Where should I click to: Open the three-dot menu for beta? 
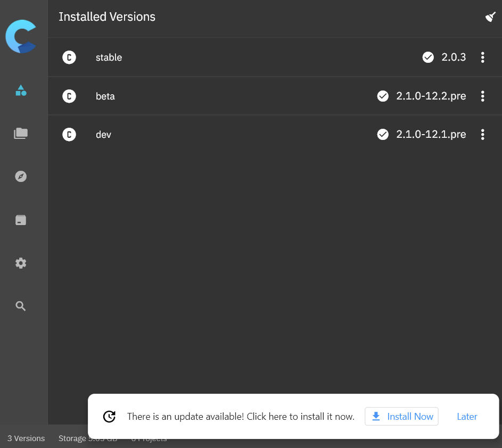coord(482,96)
